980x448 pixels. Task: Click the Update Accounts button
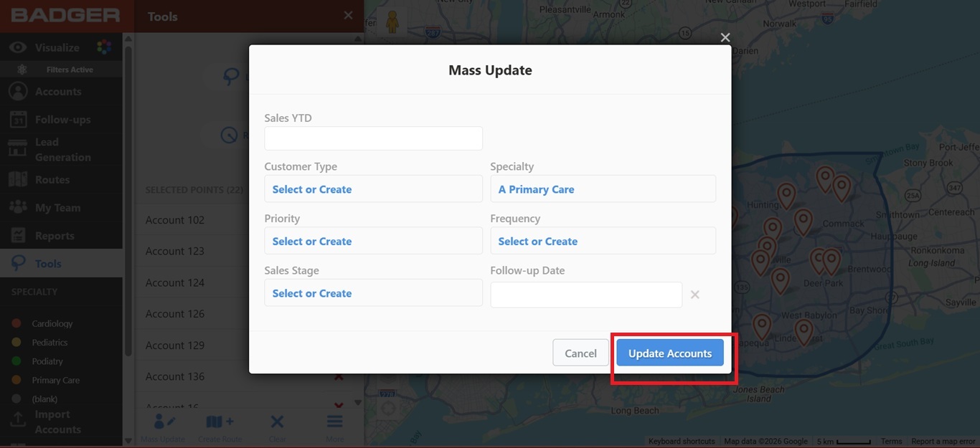669,353
